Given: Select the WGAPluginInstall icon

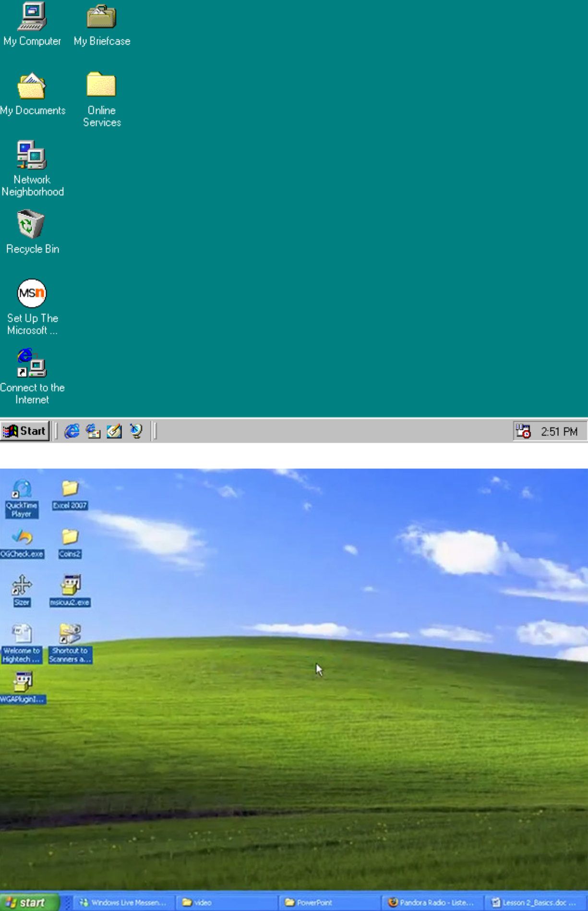Looking at the screenshot, I should 23,688.
